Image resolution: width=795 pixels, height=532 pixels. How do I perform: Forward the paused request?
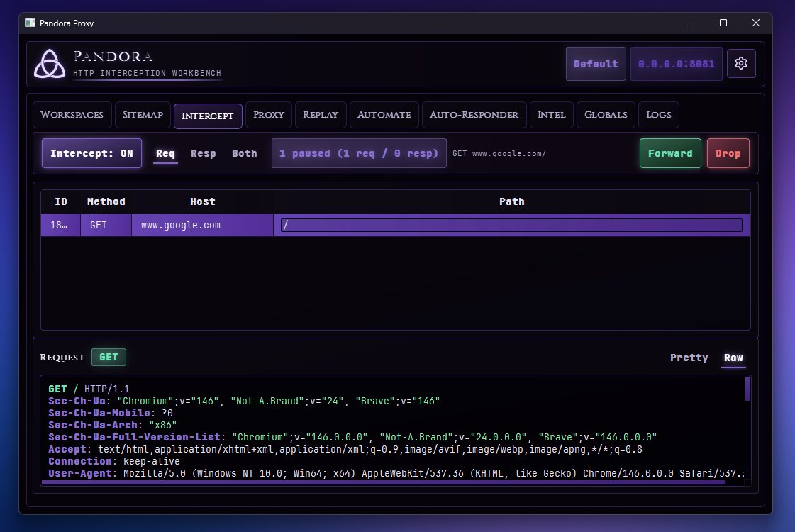coord(670,153)
